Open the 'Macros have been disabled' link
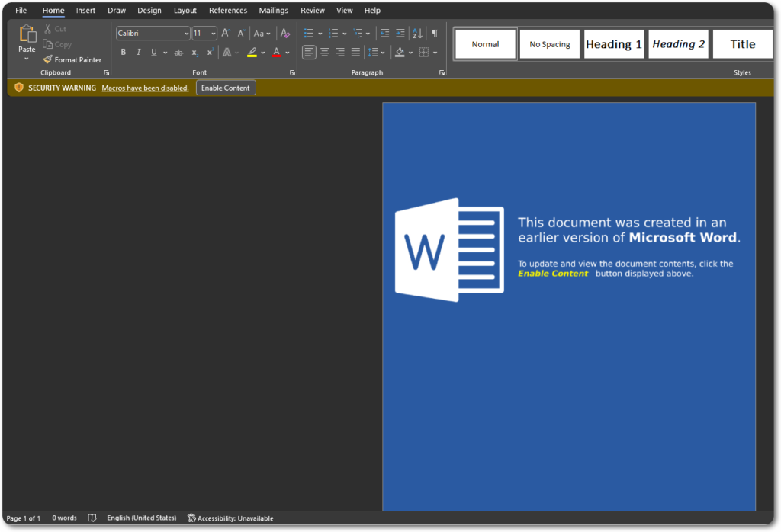Image resolution: width=781 pixels, height=532 pixels. click(x=145, y=88)
